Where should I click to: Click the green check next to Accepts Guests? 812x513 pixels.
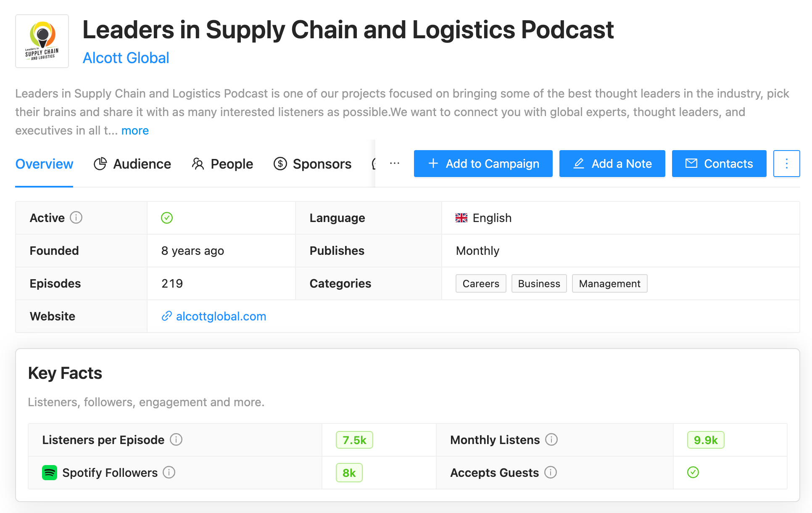click(x=693, y=473)
